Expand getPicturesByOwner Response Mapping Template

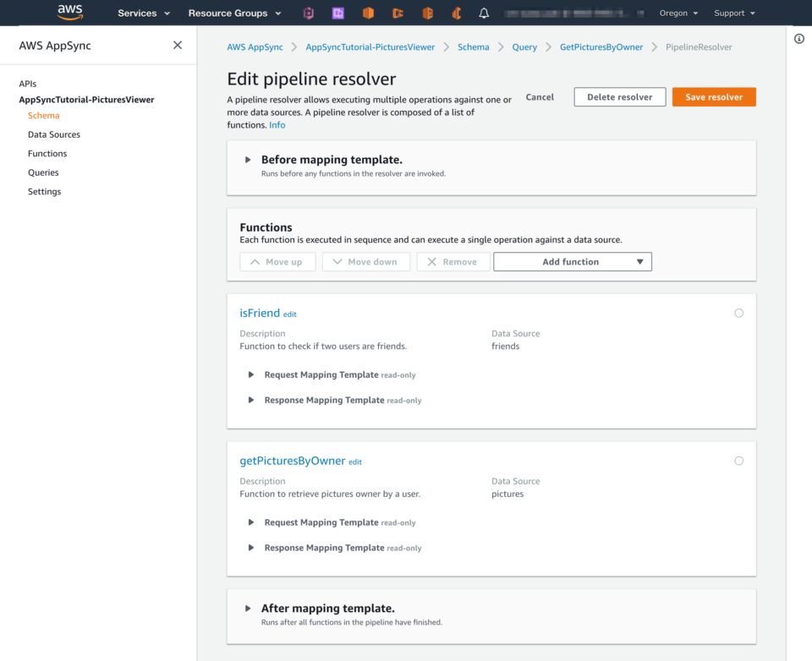tap(251, 548)
